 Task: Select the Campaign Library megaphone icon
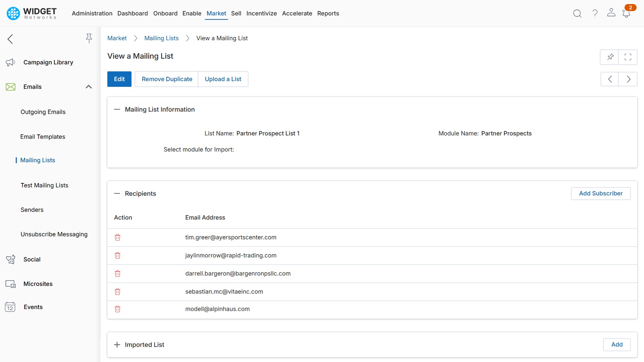click(x=10, y=62)
